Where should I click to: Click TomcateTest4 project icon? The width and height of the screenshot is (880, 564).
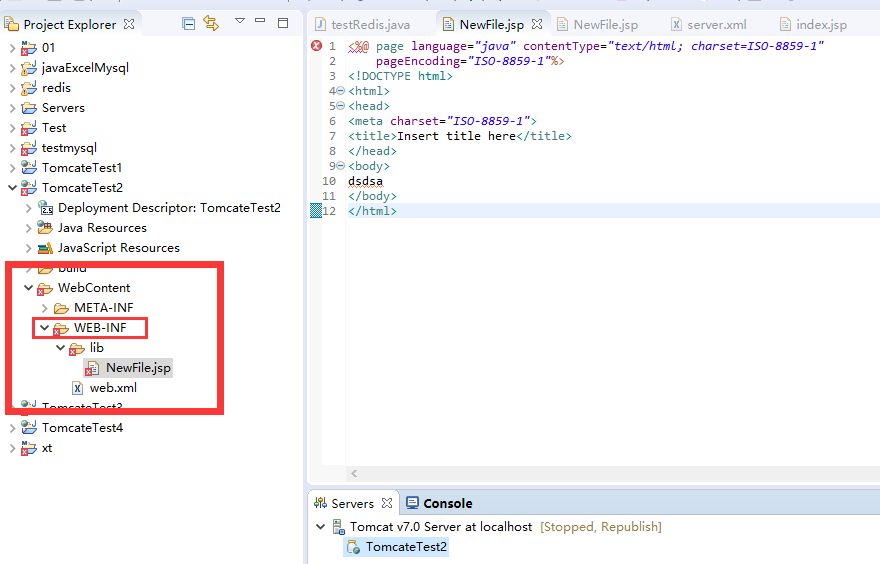click(x=29, y=428)
